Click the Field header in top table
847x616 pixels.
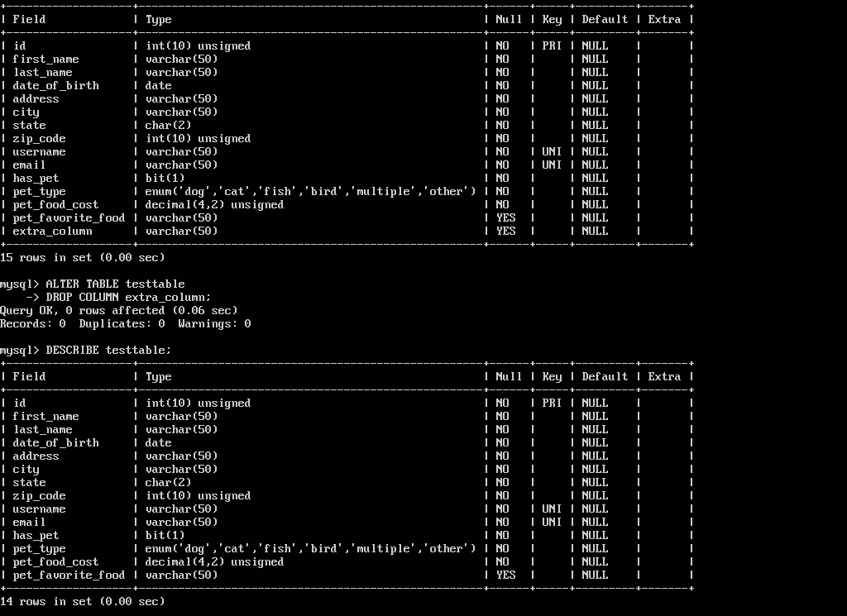coord(29,20)
